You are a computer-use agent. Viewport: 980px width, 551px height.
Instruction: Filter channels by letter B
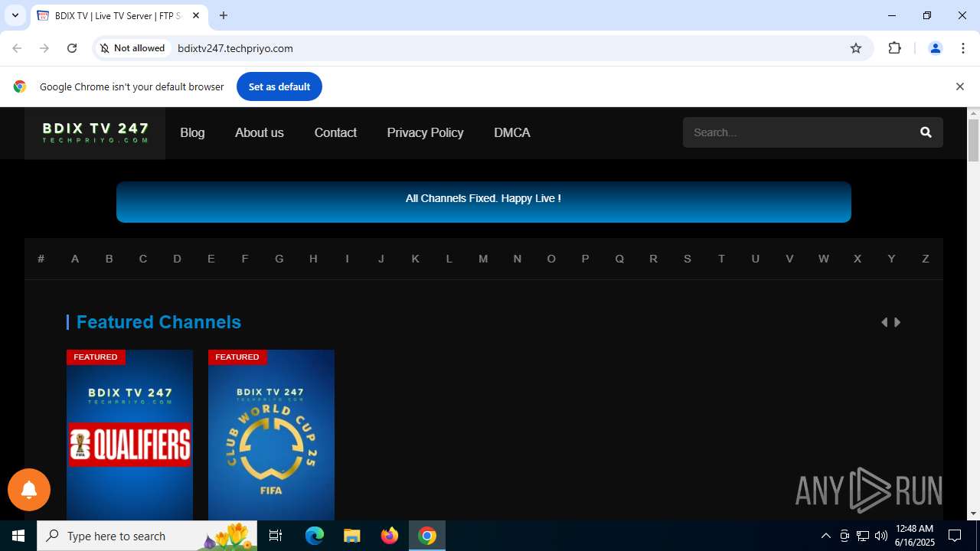click(109, 259)
